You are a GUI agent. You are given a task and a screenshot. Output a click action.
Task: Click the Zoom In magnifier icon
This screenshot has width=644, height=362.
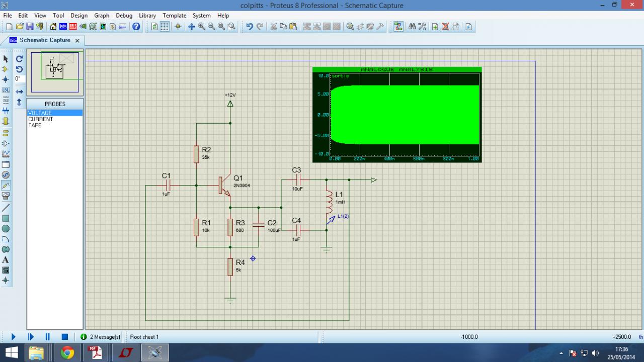pyautogui.click(x=201, y=27)
